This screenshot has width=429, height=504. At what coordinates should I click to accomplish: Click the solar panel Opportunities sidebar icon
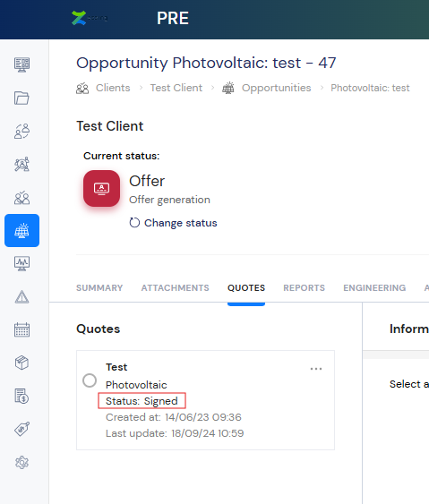(x=21, y=230)
